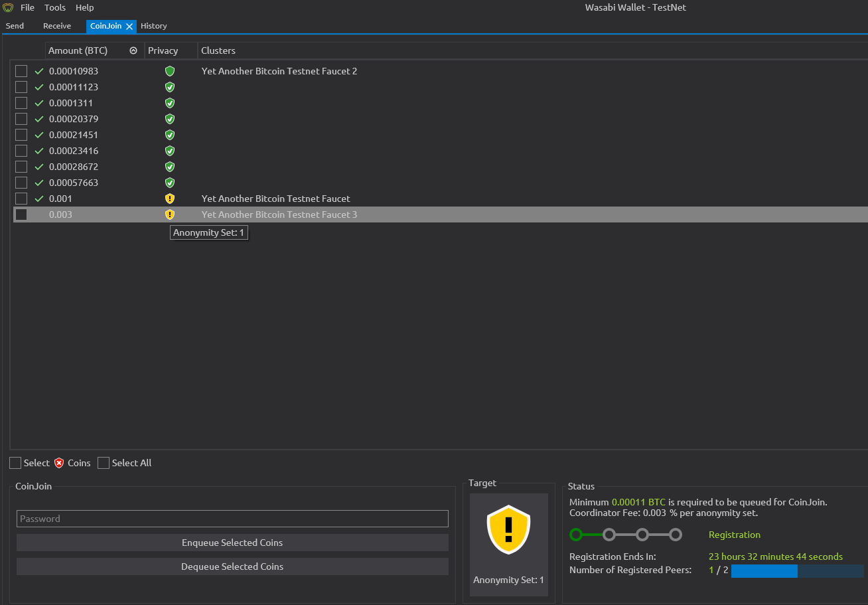This screenshot has width=868, height=605.
Task: Open the Tools menu
Action: click(x=55, y=8)
